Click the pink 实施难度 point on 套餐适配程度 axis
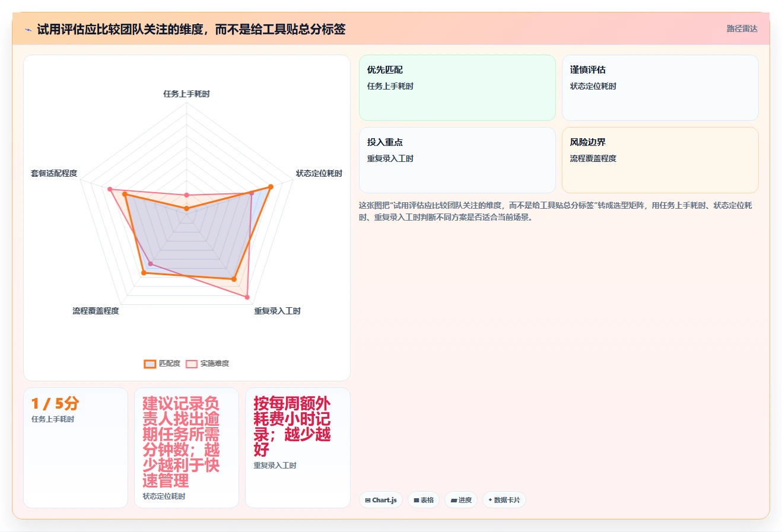The image size is (782, 532). [110, 189]
